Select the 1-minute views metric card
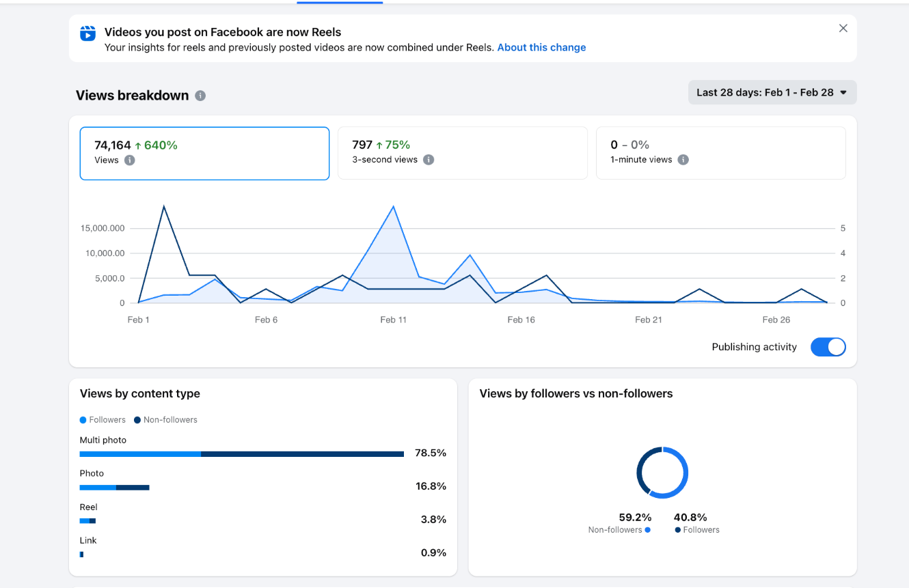 [720, 153]
